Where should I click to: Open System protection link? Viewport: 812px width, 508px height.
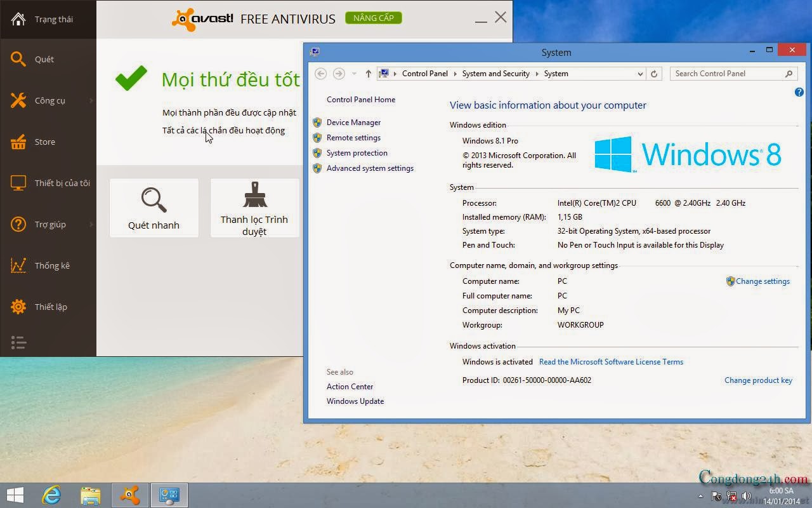(357, 153)
